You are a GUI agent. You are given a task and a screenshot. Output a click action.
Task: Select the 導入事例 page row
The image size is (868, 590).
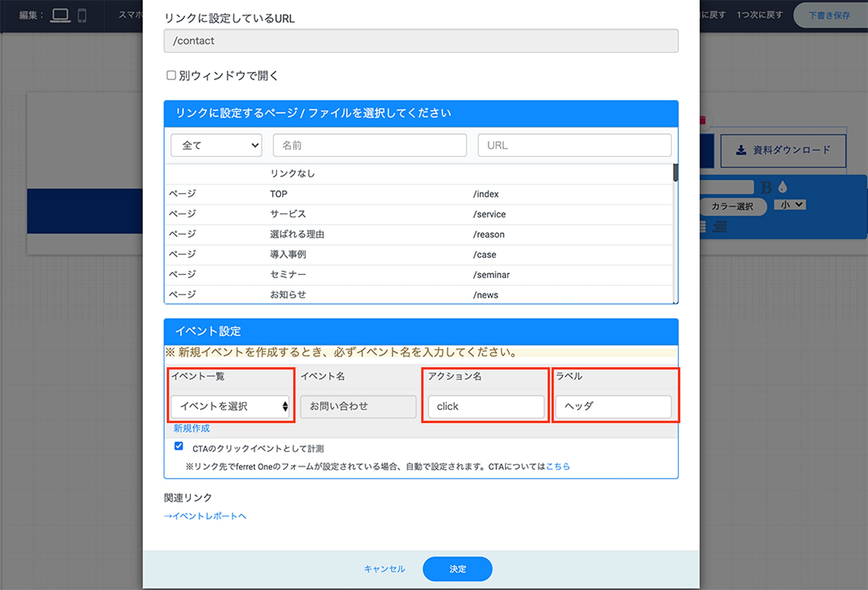(418, 254)
